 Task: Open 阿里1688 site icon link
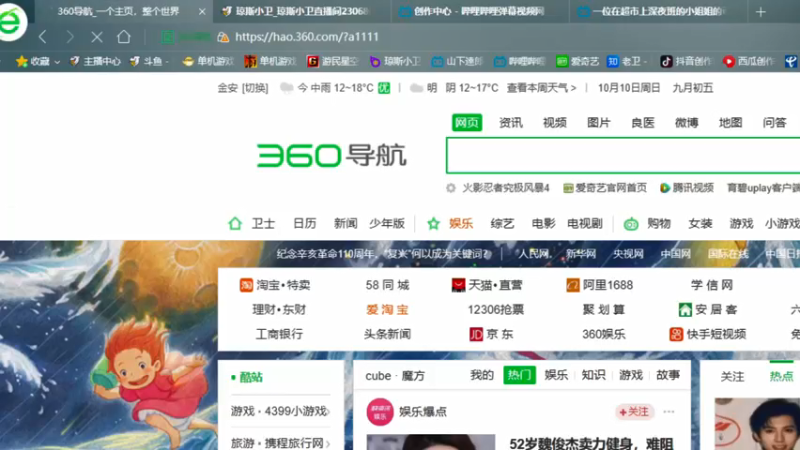(x=599, y=285)
